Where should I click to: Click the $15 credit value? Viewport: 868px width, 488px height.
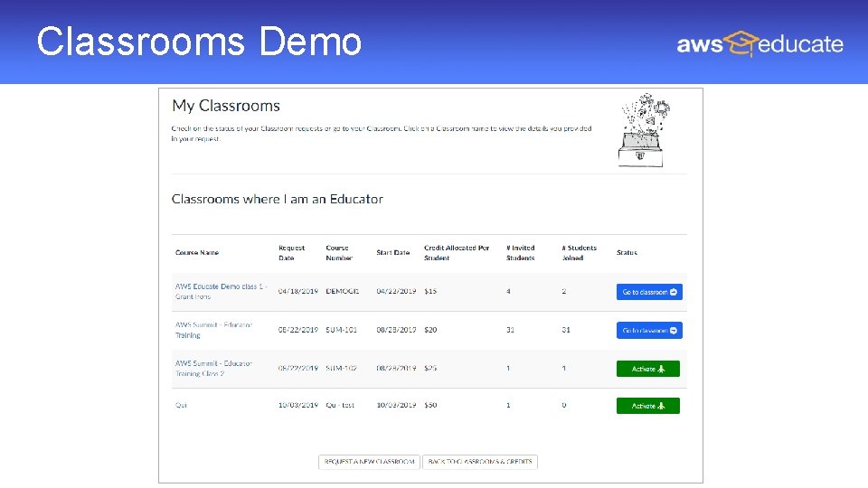pos(430,291)
